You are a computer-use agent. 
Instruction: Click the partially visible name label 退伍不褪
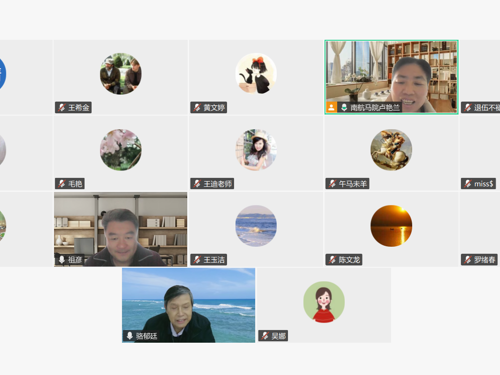click(487, 107)
